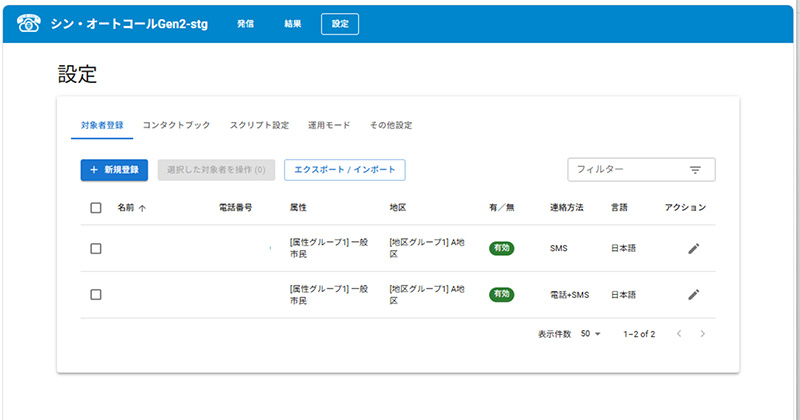Image resolution: width=800 pixels, height=420 pixels.
Task: Click the 地区 column header
Action: 398,207
